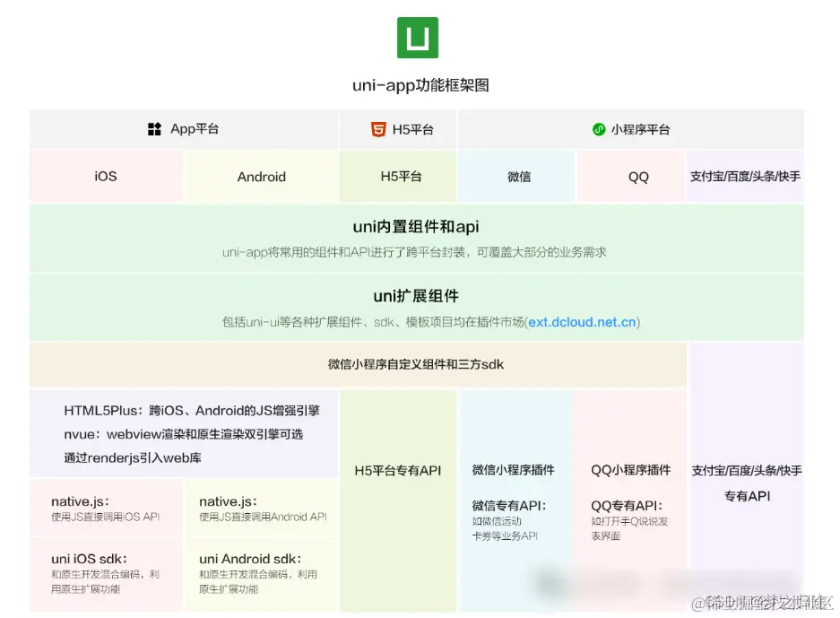Click the H5平台专有API block
The height and width of the screenshot is (618, 840).
(398, 500)
